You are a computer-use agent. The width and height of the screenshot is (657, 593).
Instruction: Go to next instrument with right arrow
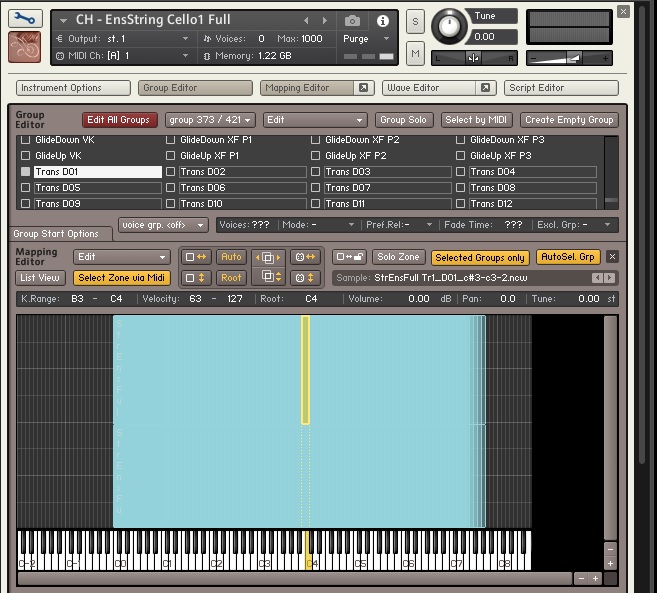[325, 20]
